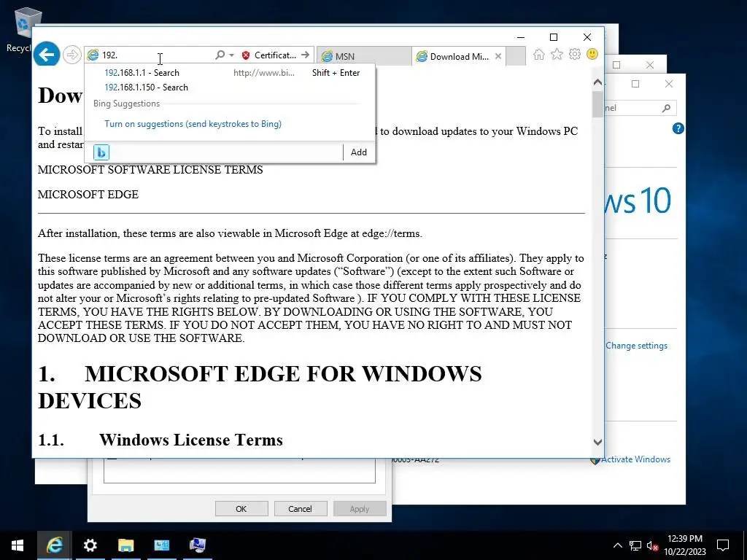Show hidden tray icons chevron
The height and width of the screenshot is (560, 747).
[617, 545]
